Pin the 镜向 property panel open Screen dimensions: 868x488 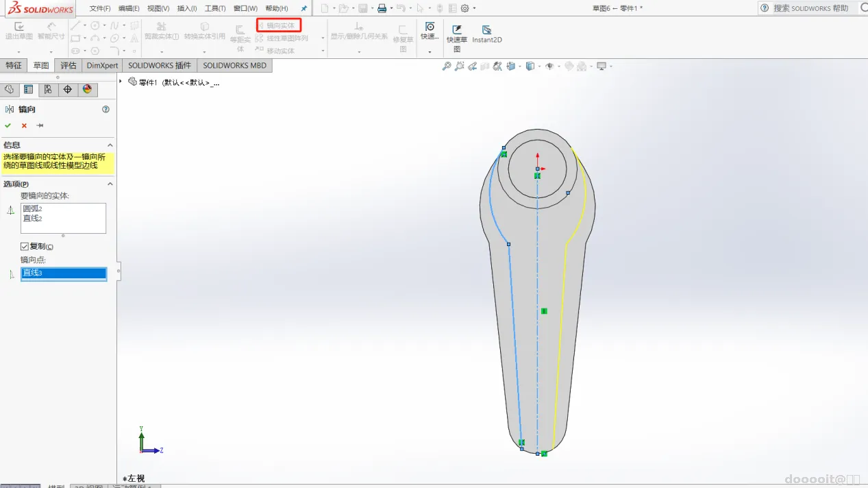[x=40, y=125]
